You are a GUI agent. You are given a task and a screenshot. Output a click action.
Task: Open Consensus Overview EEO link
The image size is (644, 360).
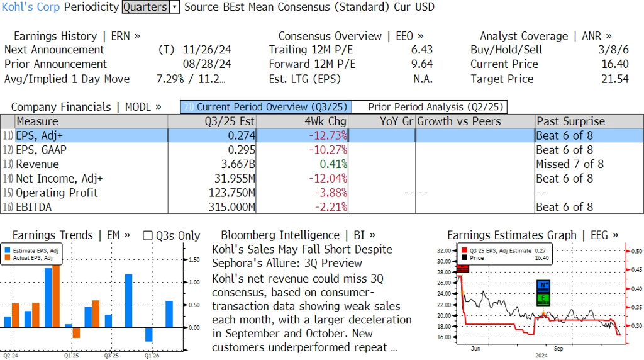click(351, 36)
